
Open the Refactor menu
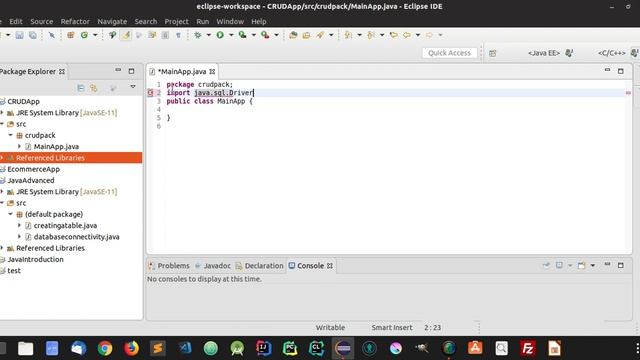[x=75, y=22]
